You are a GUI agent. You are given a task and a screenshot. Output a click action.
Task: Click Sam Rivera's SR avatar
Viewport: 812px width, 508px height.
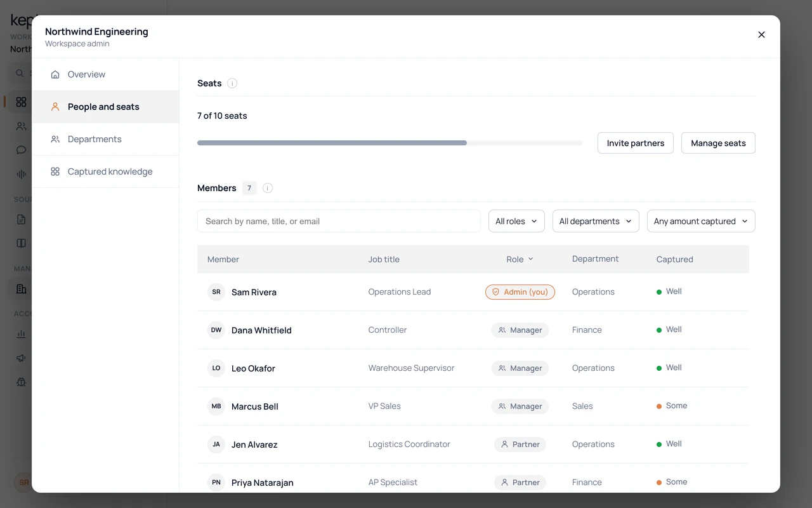point(216,292)
